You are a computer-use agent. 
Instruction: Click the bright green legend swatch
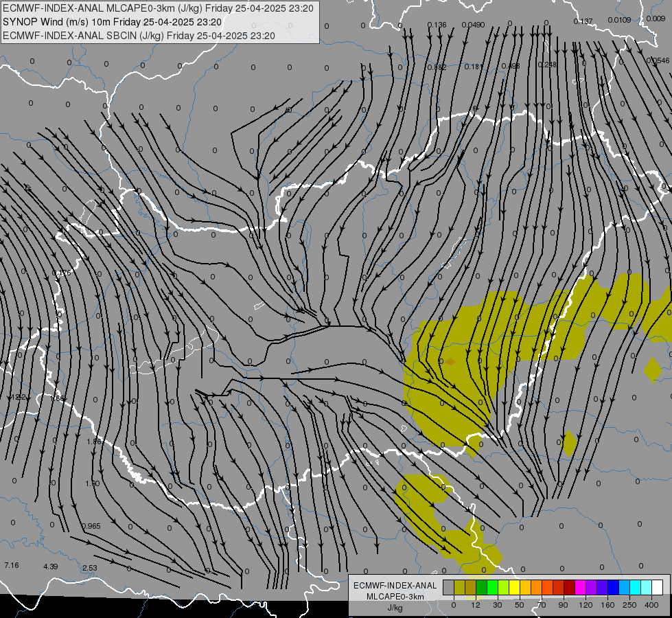point(492,587)
